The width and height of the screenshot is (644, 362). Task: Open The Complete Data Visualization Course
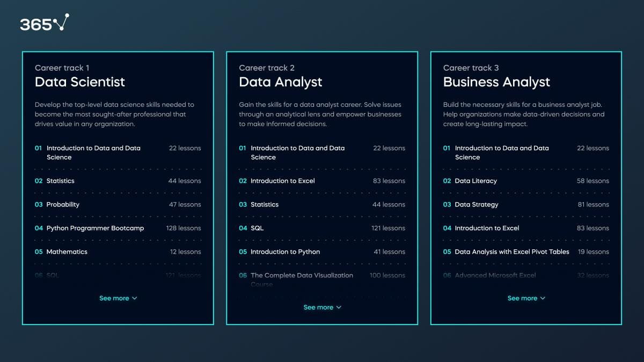302,279
